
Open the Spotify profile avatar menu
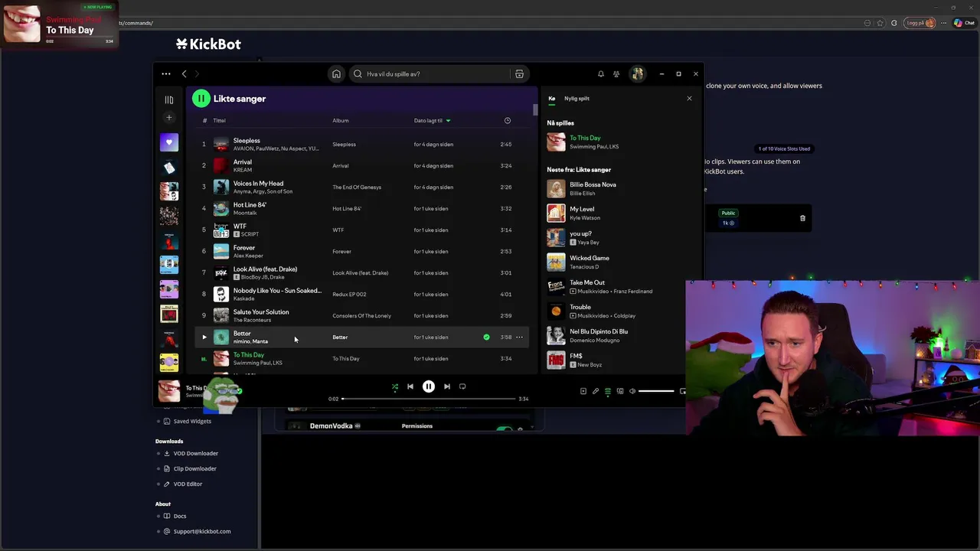(637, 74)
